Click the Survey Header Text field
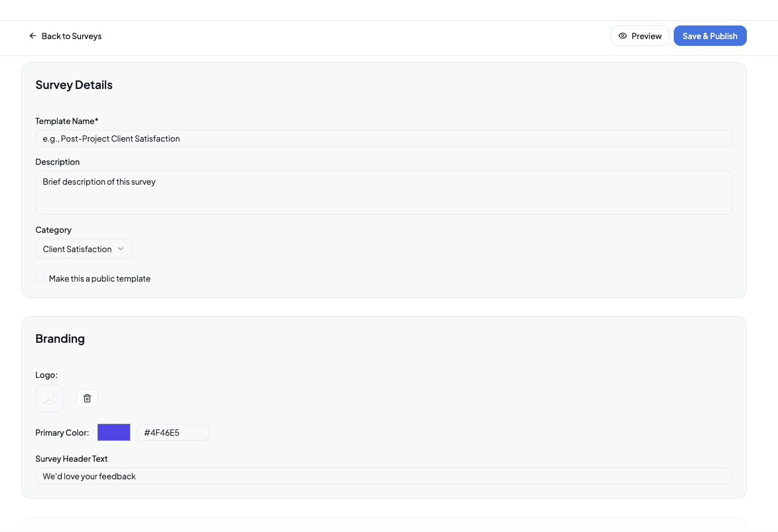This screenshot has width=778, height=532. [384, 476]
